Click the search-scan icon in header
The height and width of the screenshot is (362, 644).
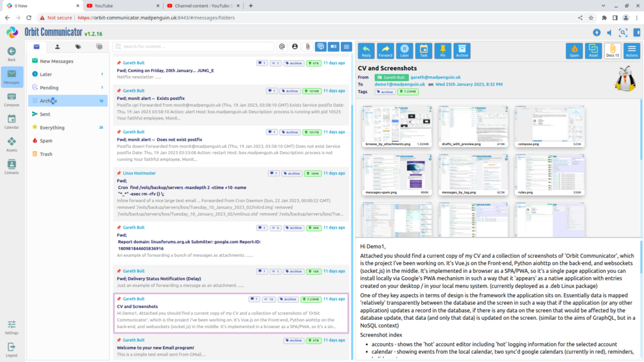(623, 33)
